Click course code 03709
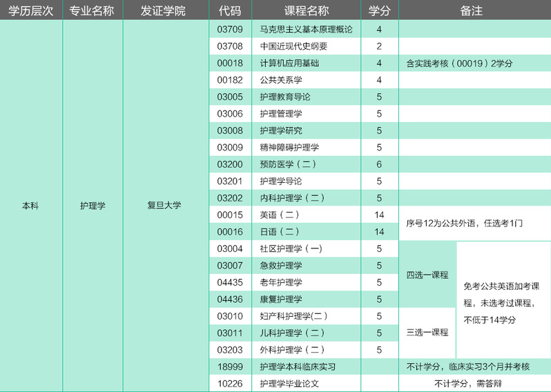551x392 pixels. click(230, 29)
